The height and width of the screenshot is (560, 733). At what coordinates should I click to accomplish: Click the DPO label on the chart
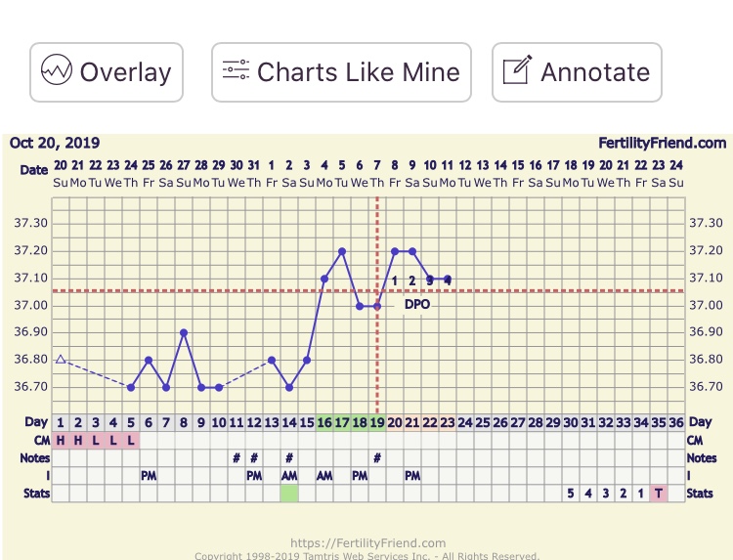[417, 305]
